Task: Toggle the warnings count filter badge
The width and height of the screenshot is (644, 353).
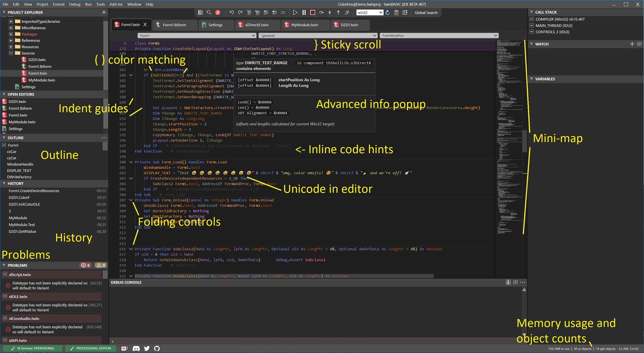Action: (x=101, y=265)
